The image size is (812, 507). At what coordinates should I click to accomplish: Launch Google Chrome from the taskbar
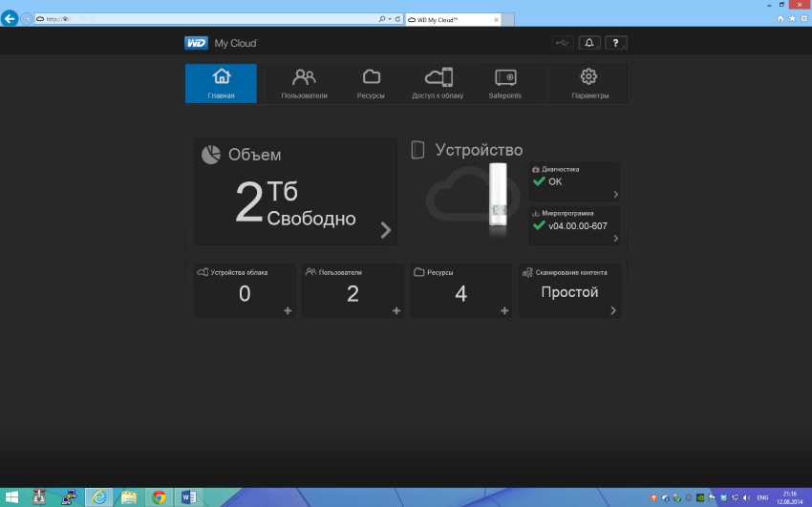point(159,497)
